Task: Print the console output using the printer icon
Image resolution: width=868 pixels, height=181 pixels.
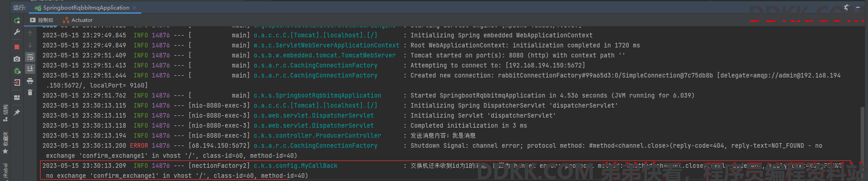Action: 30,81
